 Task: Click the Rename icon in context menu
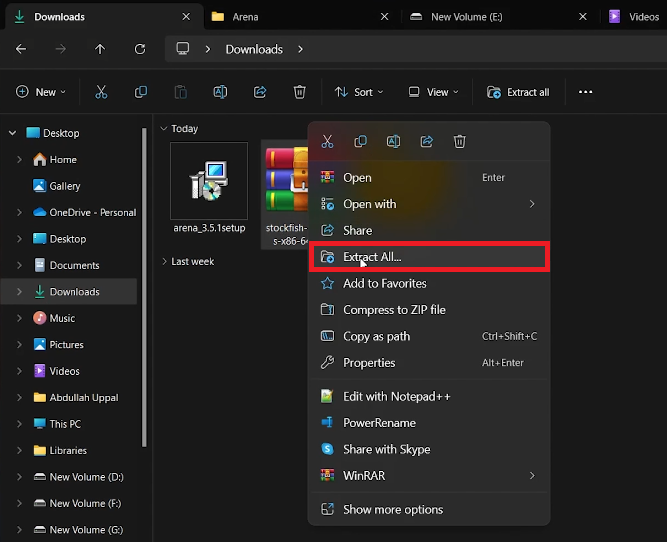pyautogui.click(x=394, y=142)
